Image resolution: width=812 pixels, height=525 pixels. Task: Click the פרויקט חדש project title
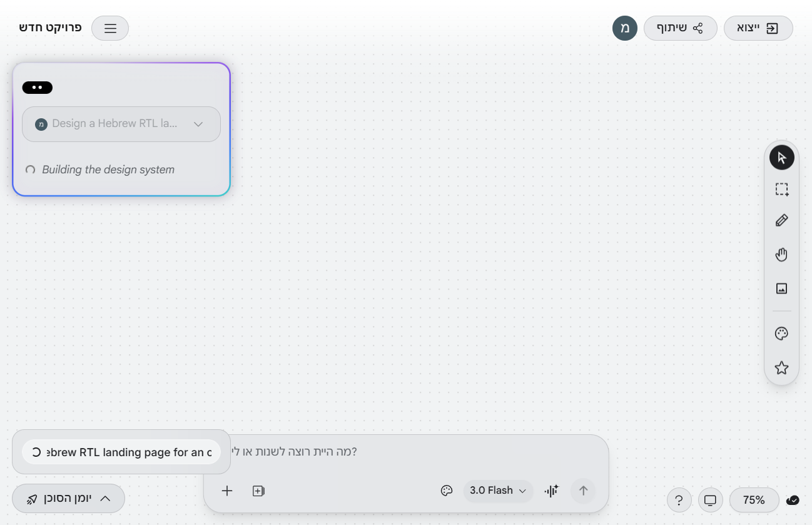(x=51, y=28)
